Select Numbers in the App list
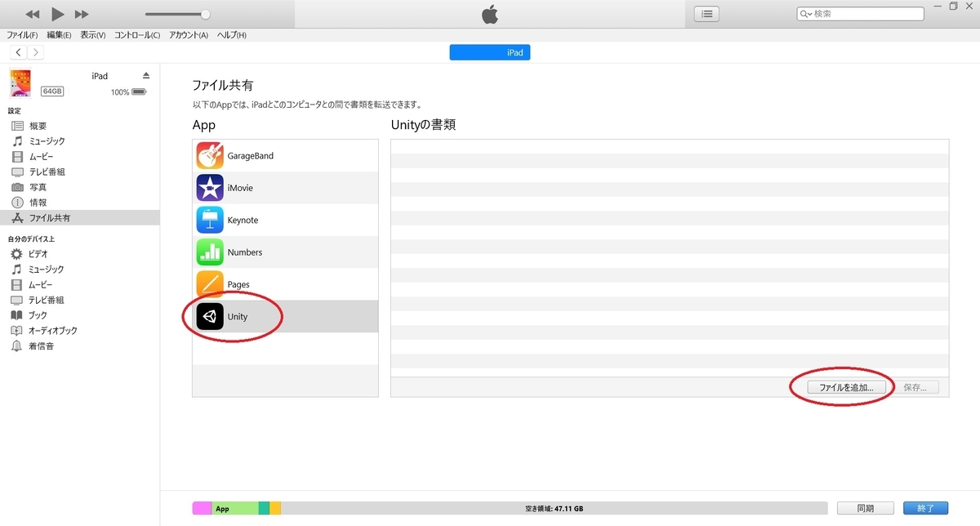 [x=285, y=252]
